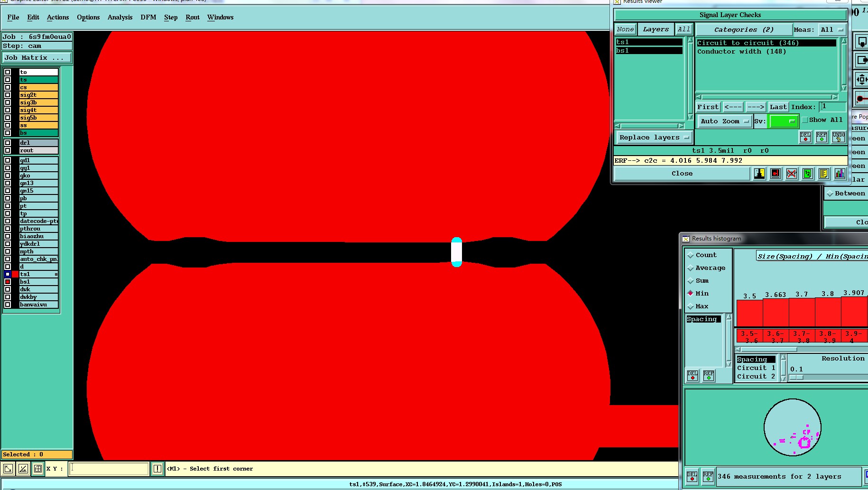Click the Resolution slider handle
868x490 pixels.
796,378
